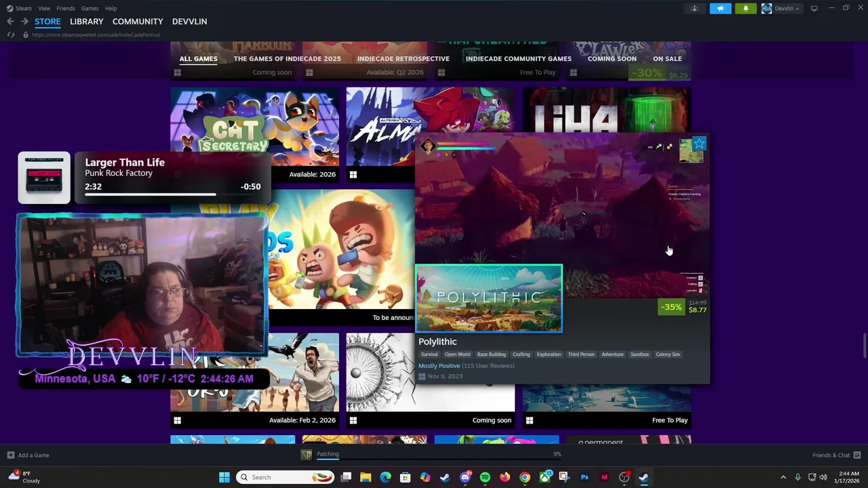This screenshot has width=868, height=488.
Task: Click the Devvlin account avatar
Action: (766, 8)
